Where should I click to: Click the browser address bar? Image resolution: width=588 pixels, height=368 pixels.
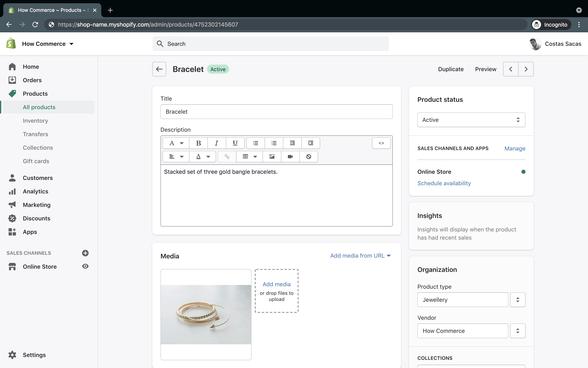(x=285, y=25)
